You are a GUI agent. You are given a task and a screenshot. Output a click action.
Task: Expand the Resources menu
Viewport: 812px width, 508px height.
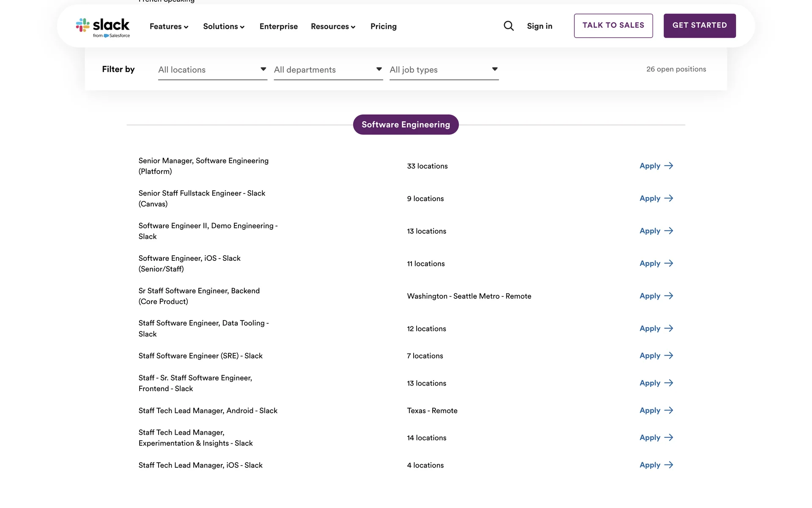tap(333, 27)
